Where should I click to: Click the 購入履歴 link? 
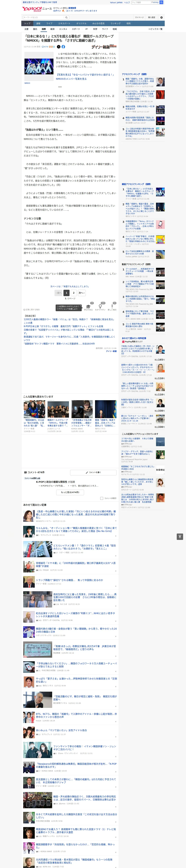click(x=152, y=18)
